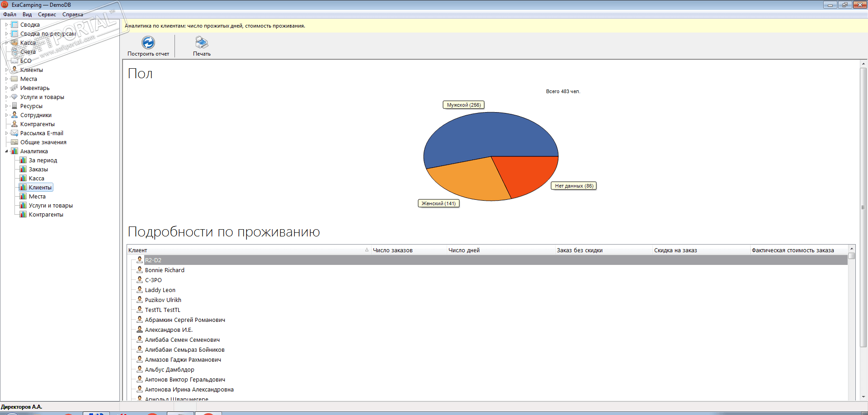Click the icon beside Александров И.Е.
This screenshot has height=415, width=868.
pos(140,330)
